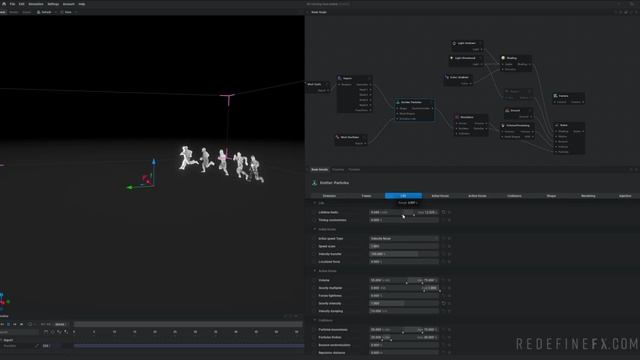
Task: Collapse the Active forces section
Action: pos(315,271)
